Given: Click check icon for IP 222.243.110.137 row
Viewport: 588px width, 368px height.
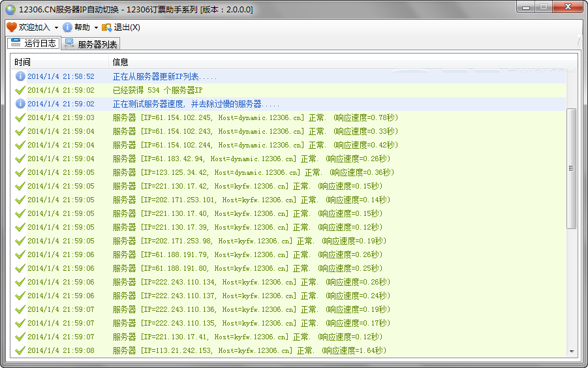Looking at the screenshot, I should 20,296.
